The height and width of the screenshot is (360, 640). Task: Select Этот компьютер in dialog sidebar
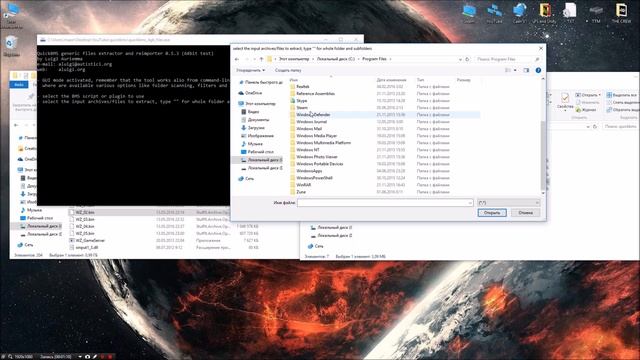(257, 104)
